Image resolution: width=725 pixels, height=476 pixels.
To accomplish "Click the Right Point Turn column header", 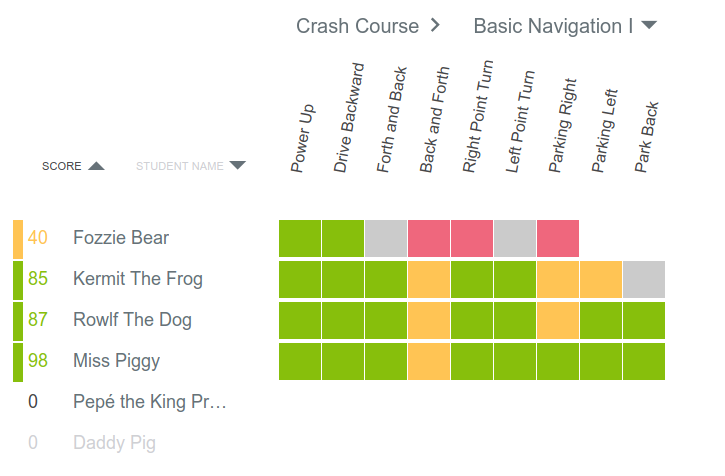I will click(477, 122).
